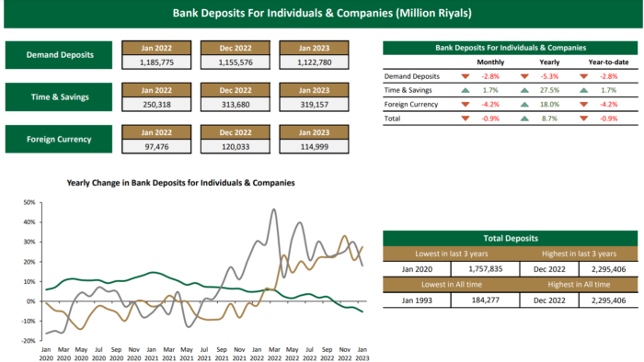Click the 27.5% Yearly value for Time & Savings
Screen dimensions: 644x362
549,90
